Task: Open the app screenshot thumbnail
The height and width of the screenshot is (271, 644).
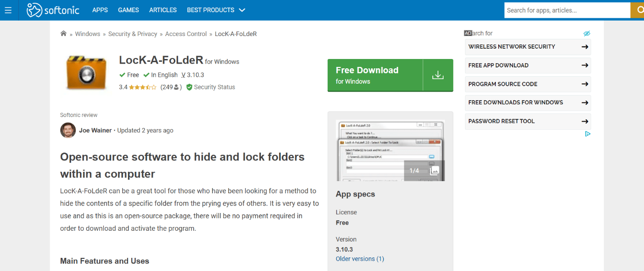Action: tap(390, 150)
